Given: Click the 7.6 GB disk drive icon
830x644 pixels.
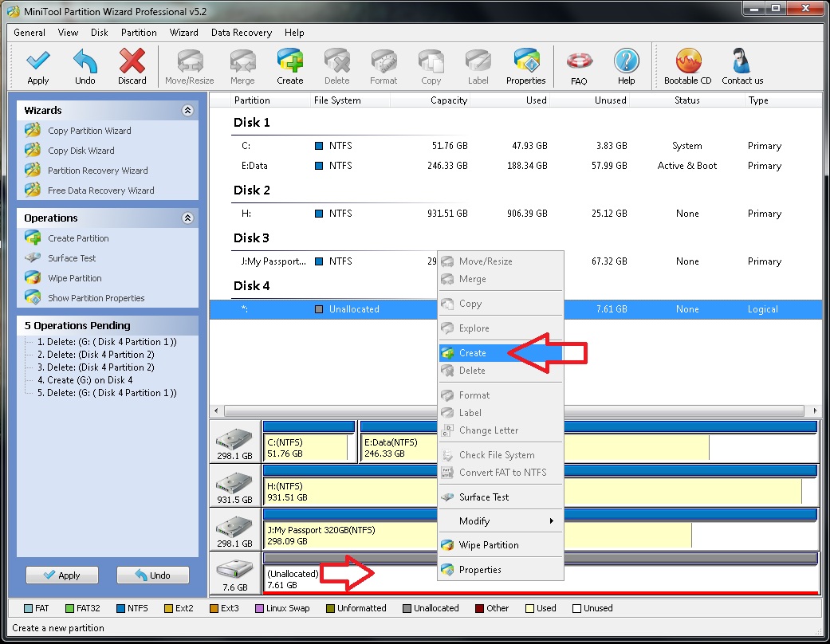Looking at the screenshot, I should coord(234,570).
